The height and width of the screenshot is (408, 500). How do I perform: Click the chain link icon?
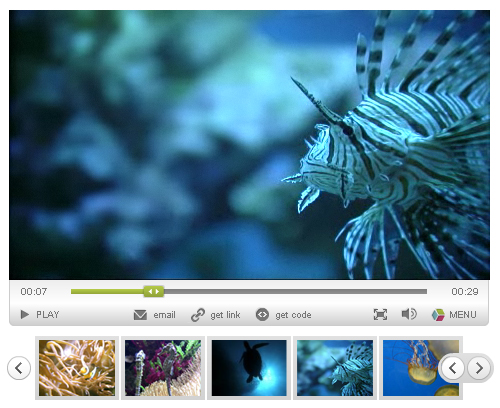click(x=198, y=315)
